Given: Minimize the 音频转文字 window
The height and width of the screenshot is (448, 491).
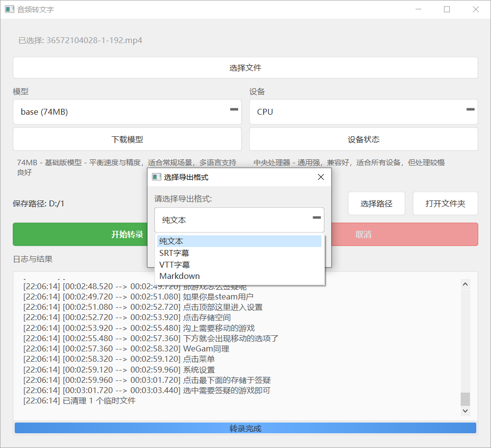Looking at the screenshot, I should 418,9.
